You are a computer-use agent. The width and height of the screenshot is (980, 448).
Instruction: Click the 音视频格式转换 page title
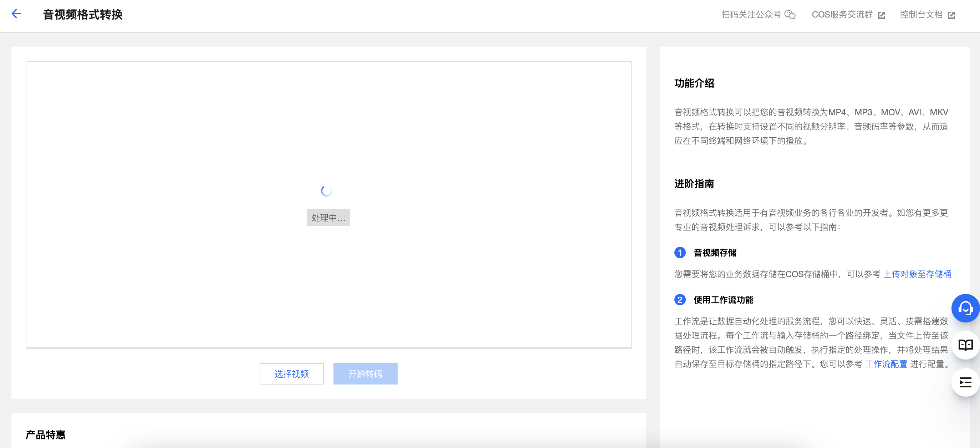tap(82, 15)
